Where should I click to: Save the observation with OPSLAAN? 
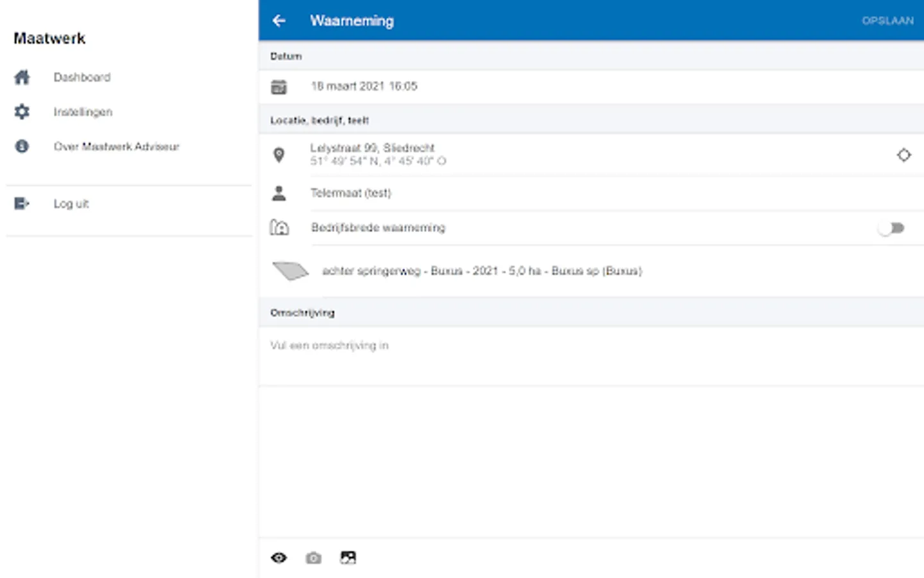tap(887, 21)
